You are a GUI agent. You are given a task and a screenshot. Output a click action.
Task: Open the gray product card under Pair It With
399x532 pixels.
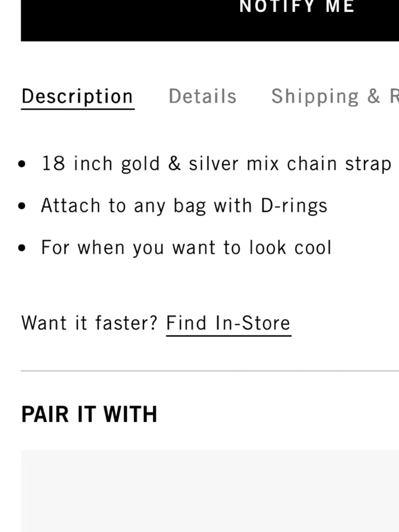210,491
